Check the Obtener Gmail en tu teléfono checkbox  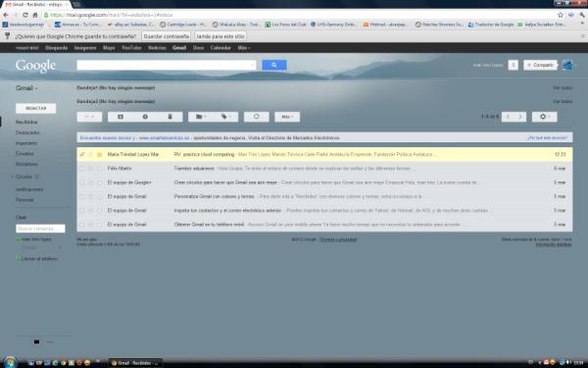[x=81, y=225]
